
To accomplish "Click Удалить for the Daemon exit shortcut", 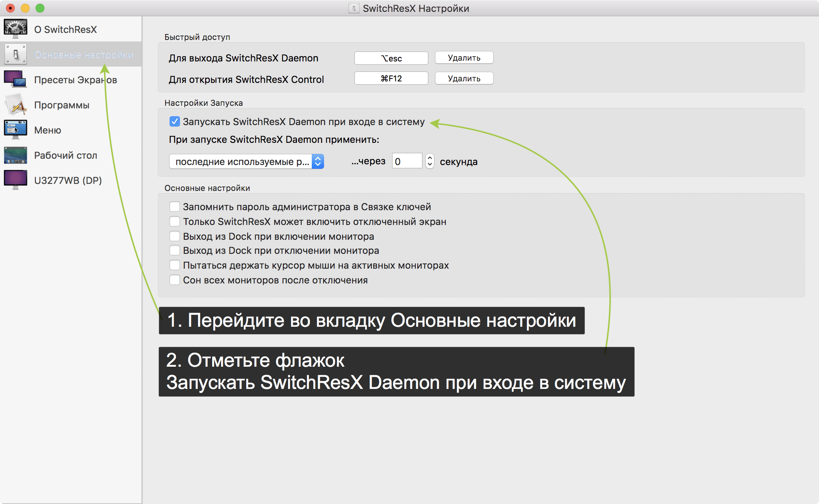I will [x=464, y=58].
